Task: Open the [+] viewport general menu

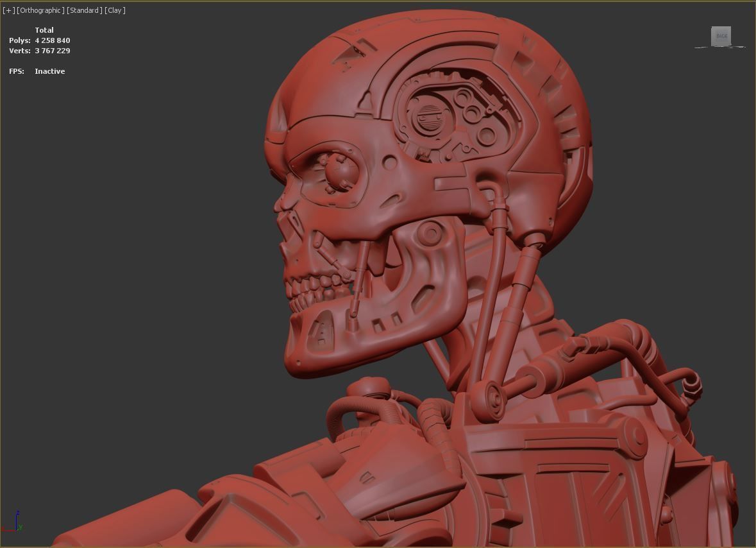Action: (x=9, y=10)
